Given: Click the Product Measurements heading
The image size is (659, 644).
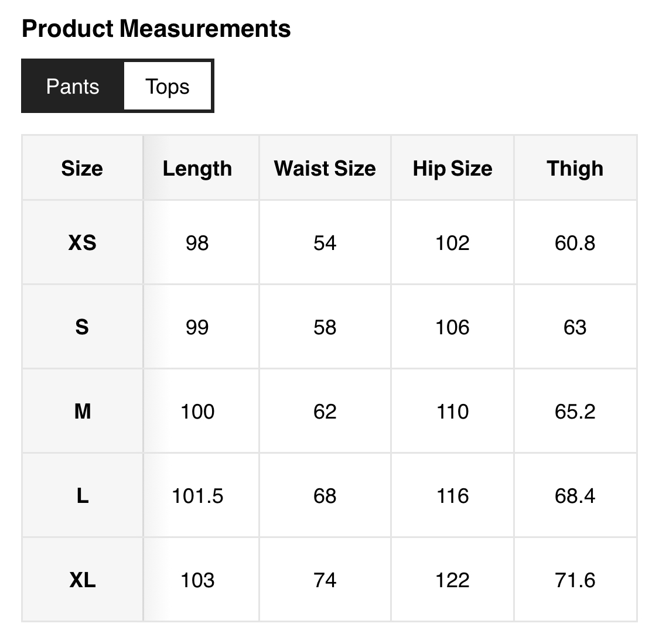Looking at the screenshot, I should [156, 29].
